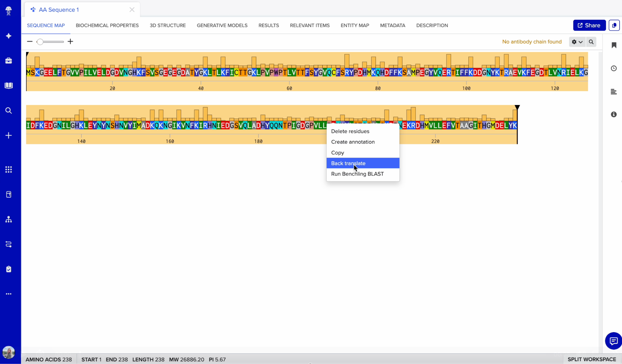The height and width of the screenshot is (364, 622).
Task: Click the bookmark icon in right sidebar
Action: (x=614, y=45)
